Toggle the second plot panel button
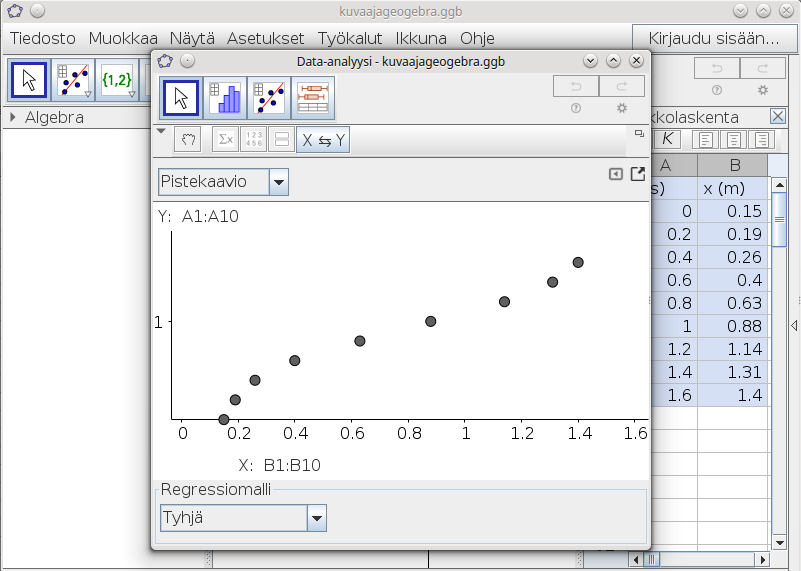 281,140
